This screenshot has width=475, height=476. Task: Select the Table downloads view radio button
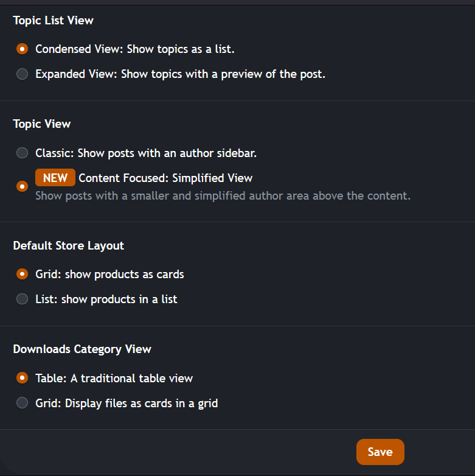(23, 378)
